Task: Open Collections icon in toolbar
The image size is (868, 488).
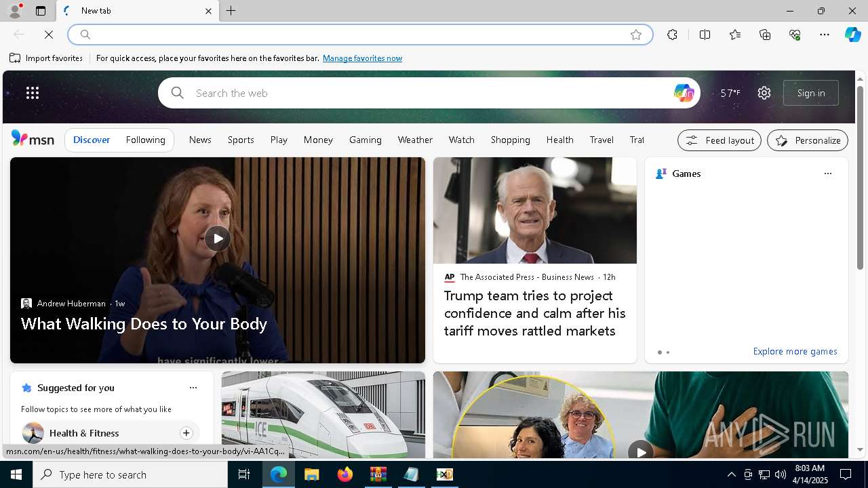Action: 765,35
